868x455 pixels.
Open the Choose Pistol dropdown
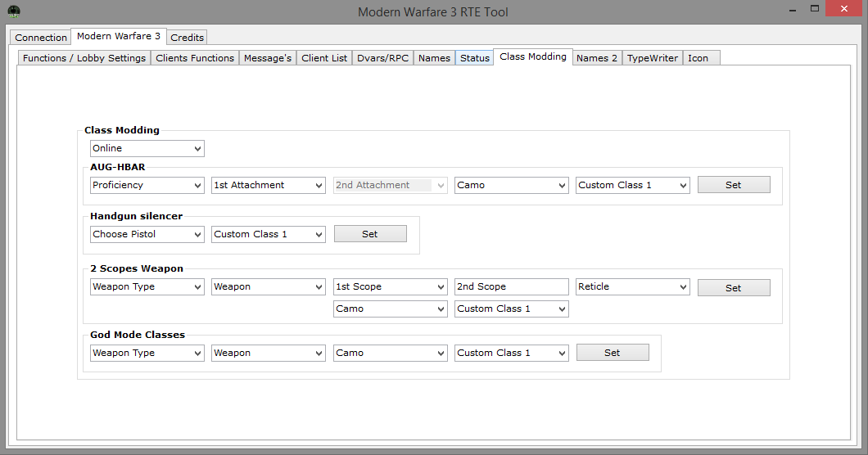147,234
